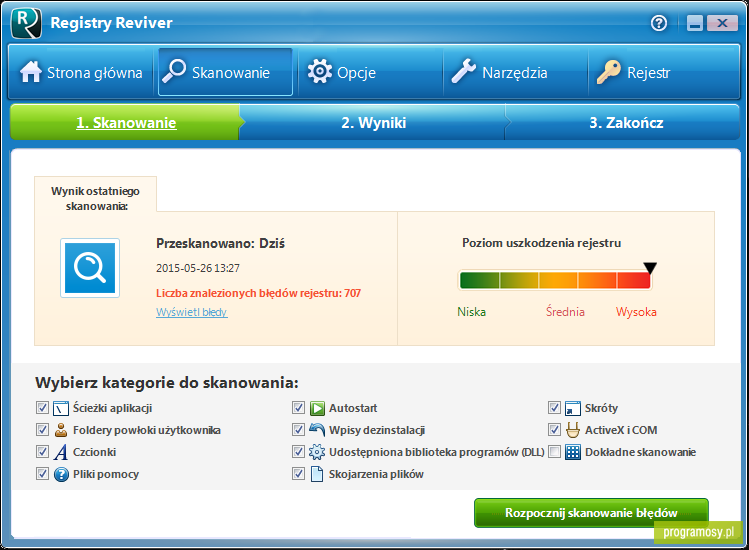This screenshot has width=749, height=550.
Task: Click the magnifier icon on Skanowanie tab
Action: tap(174, 72)
